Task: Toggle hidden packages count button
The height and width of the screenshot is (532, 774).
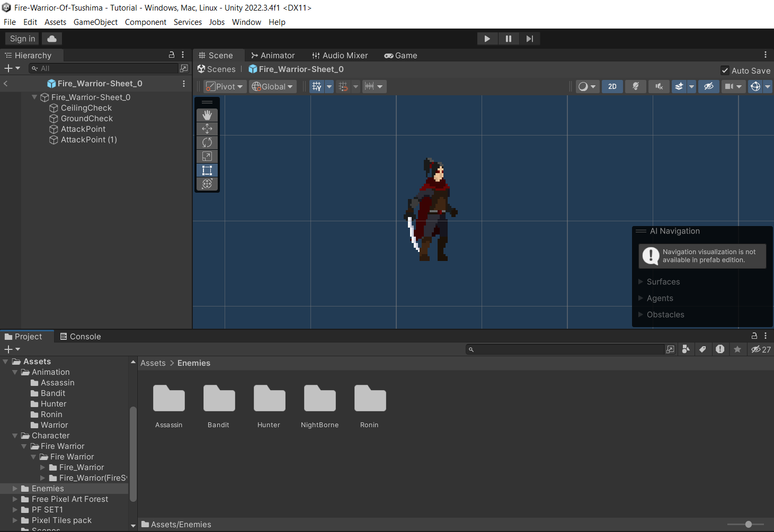Action: click(761, 349)
